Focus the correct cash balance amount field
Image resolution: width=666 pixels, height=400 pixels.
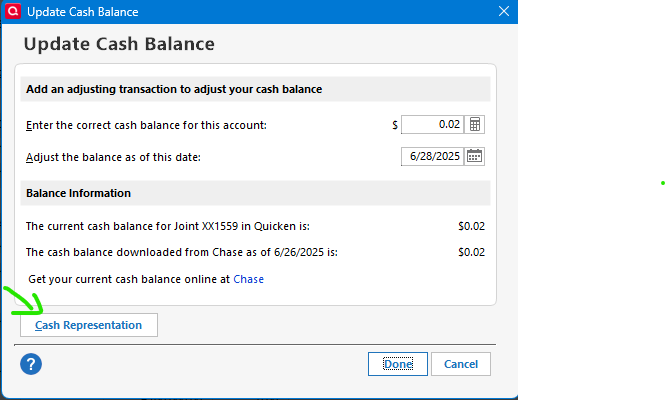(x=432, y=124)
